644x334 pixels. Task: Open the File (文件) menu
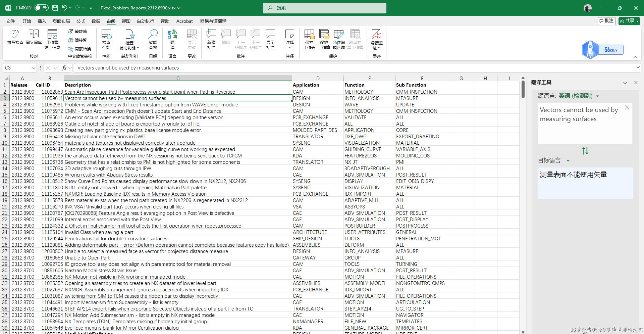click(x=10, y=21)
